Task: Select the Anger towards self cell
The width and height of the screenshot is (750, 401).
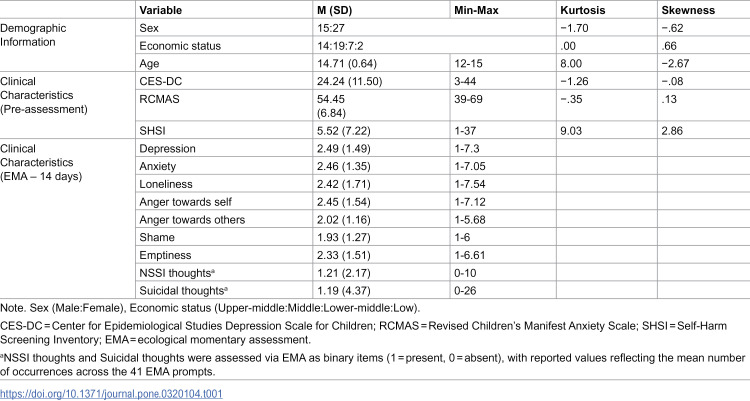Action: click(186, 201)
